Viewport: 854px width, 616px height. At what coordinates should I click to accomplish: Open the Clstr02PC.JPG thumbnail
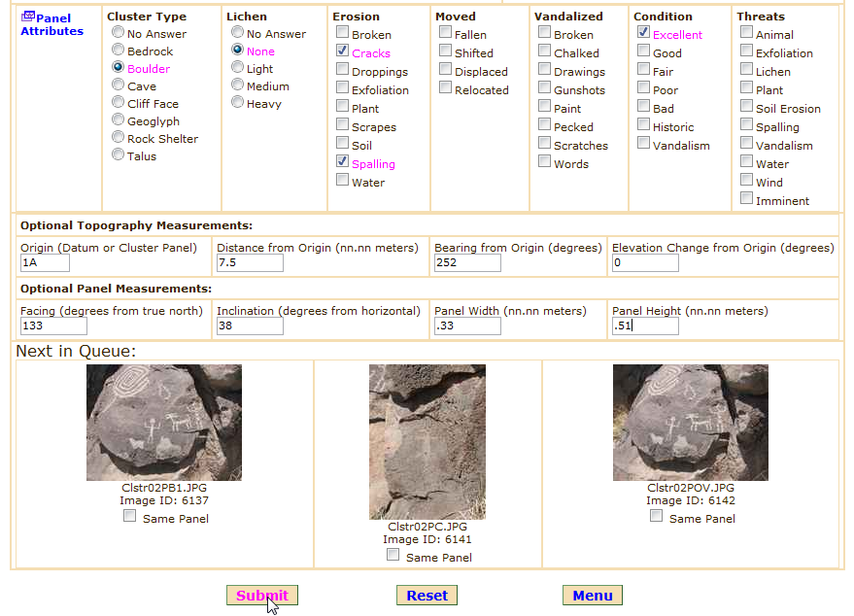coord(427,442)
